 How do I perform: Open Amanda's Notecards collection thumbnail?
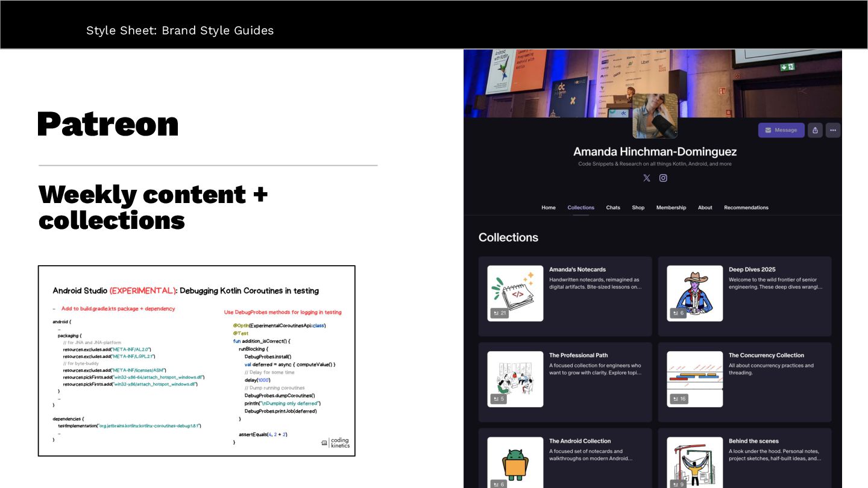(x=515, y=293)
